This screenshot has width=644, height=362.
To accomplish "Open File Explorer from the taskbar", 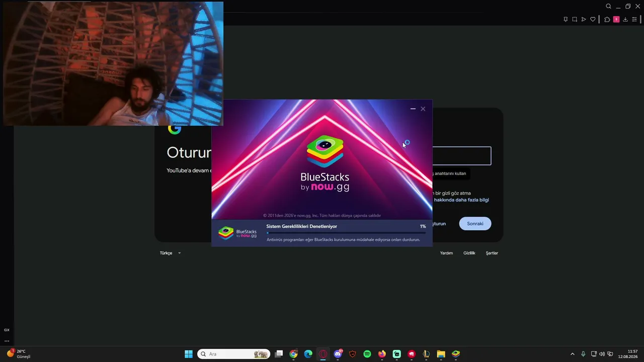I will tap(441, 354).
